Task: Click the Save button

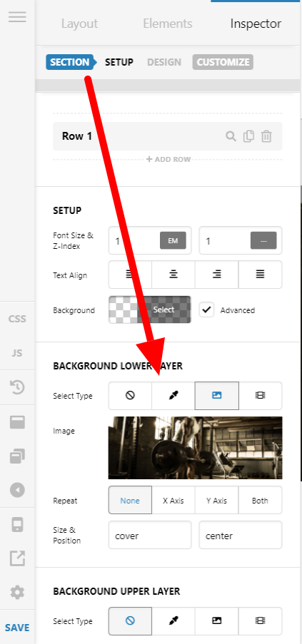Action: 17,628
